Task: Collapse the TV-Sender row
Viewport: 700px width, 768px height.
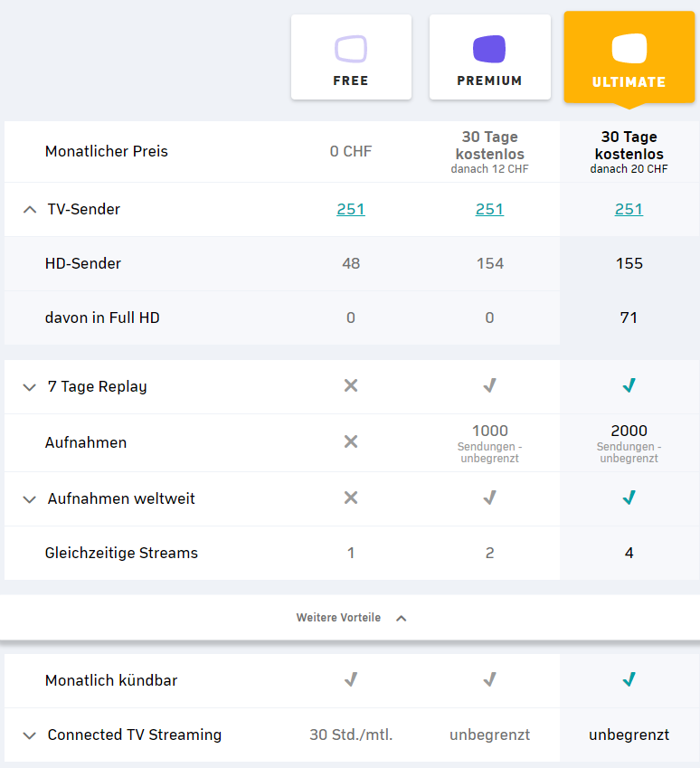Action: coord(30,210)
